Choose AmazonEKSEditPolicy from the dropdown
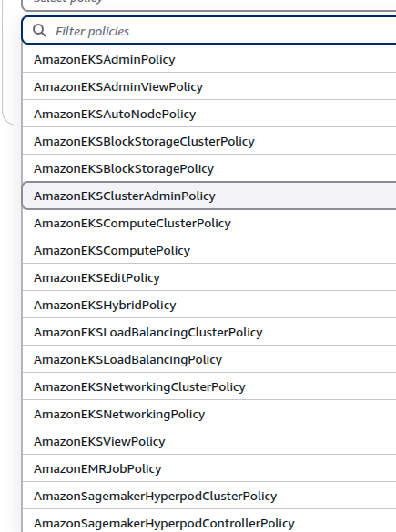The width and height of the screenshot is (396, 532). [x=209, y=277]
